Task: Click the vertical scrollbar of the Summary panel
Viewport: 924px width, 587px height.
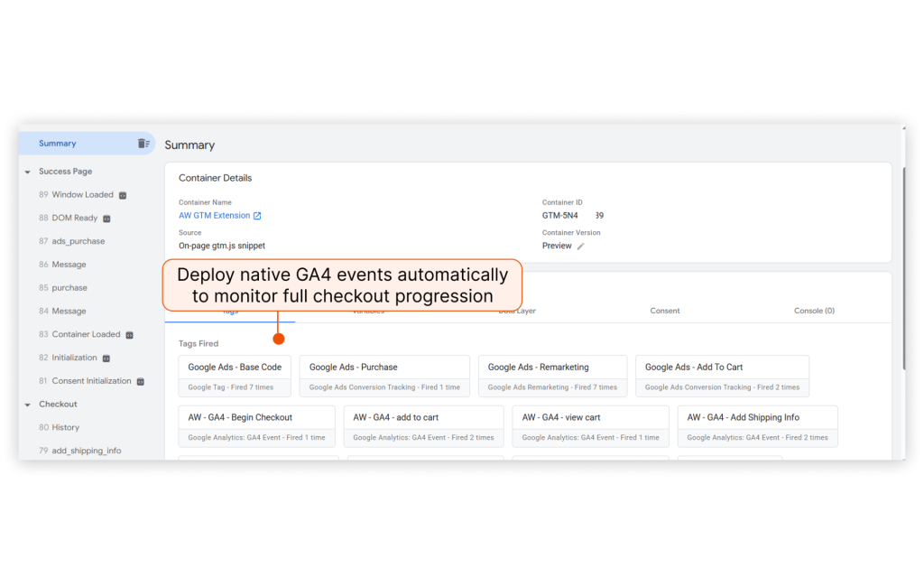Action: coord(903,268)
